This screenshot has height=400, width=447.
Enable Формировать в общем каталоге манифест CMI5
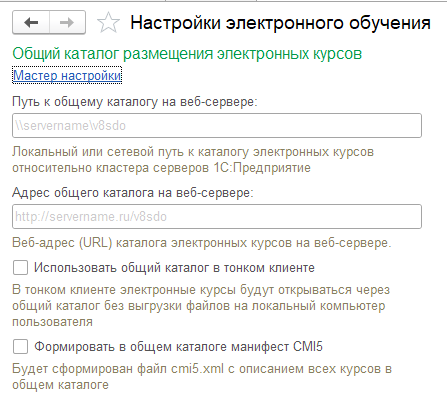pos(20,347)
